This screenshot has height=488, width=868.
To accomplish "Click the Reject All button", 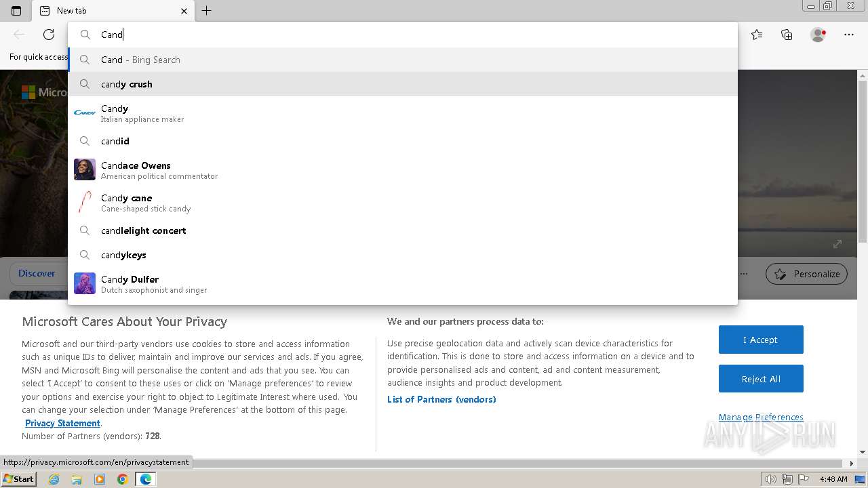I will pos(761,379).
